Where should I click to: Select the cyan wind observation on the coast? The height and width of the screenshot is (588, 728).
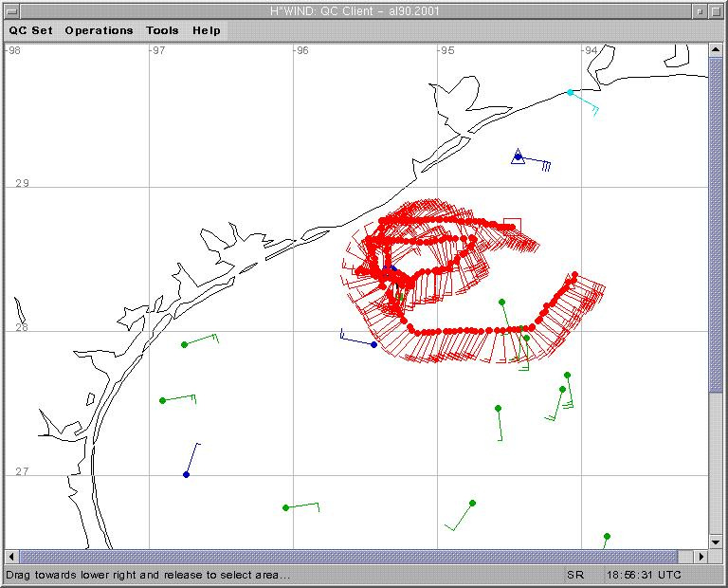point(570,92)
